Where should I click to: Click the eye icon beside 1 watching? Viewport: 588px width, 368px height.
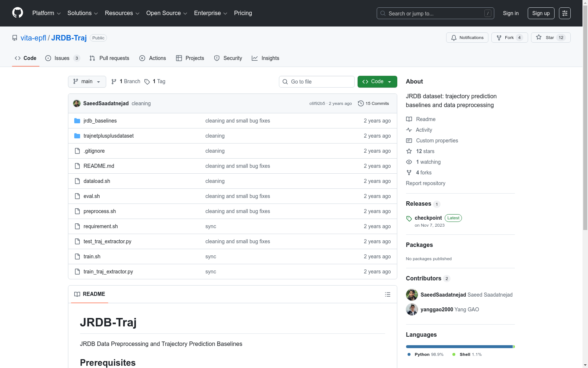pyautogui.click(x=409, y=162)
